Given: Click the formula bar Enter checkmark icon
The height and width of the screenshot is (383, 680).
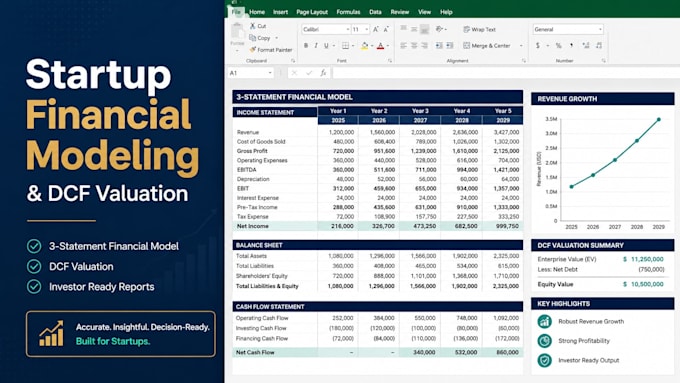Looking at the screenshot, I should click(309, 73).
